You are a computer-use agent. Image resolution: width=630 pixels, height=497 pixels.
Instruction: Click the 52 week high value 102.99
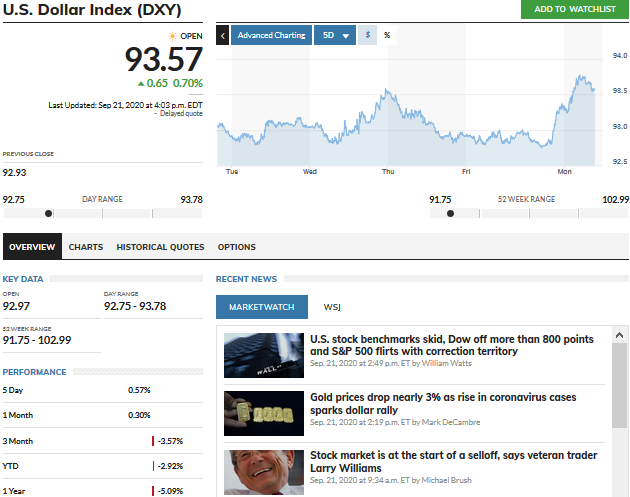[616, 200]
